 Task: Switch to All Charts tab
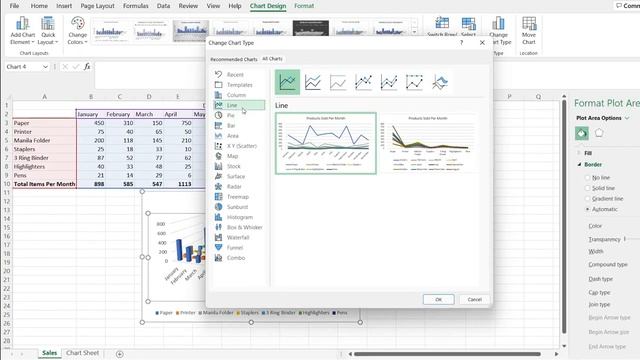(x=272, y=59)
